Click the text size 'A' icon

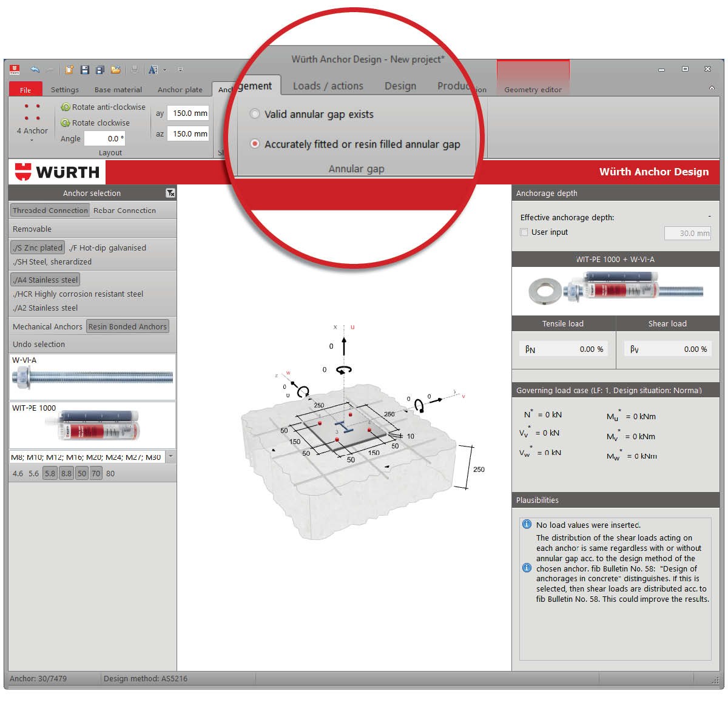point(153,70)
